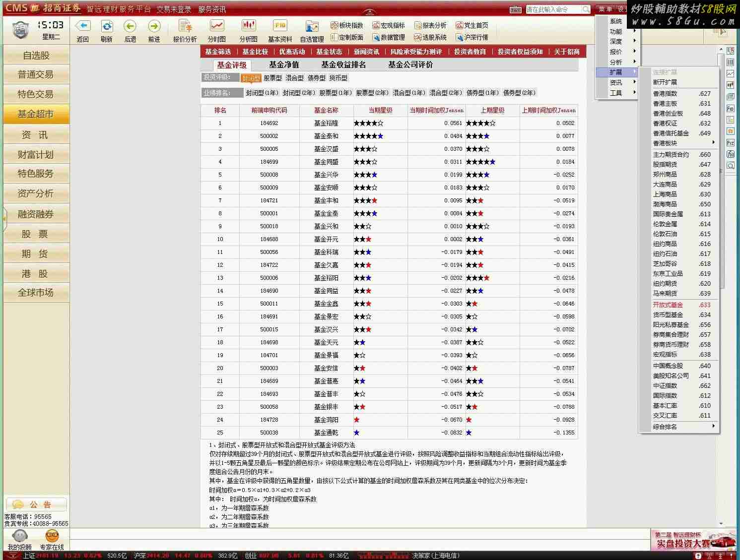The width and height of the screenshot is (740, 560).
Task: Expand the 报价 submenu
Action: point(617,52)
